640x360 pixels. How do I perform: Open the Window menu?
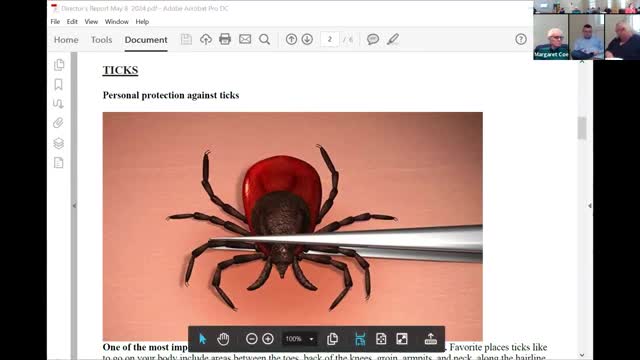(116, 22)
